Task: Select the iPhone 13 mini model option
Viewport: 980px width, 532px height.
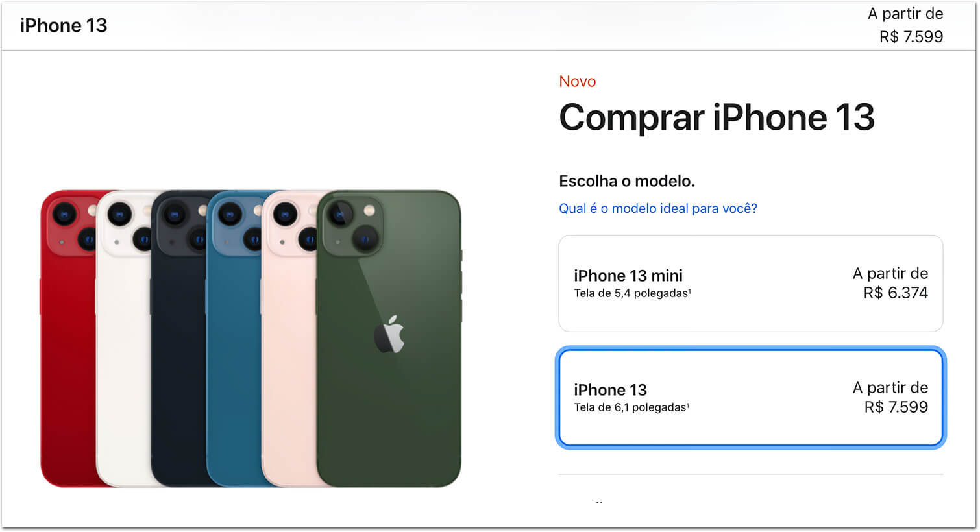Action: tap(750, 284)
